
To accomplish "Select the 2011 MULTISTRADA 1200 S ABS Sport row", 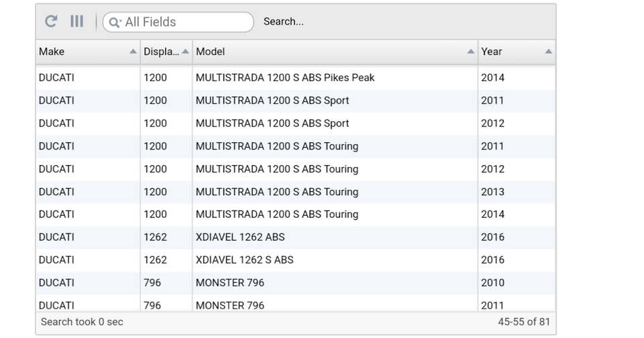I will tap(272, 101).
